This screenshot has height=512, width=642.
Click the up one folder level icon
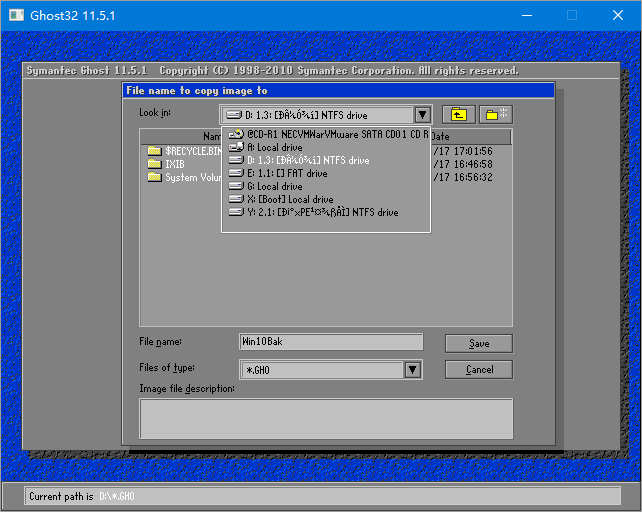click(x=459, y=115)
